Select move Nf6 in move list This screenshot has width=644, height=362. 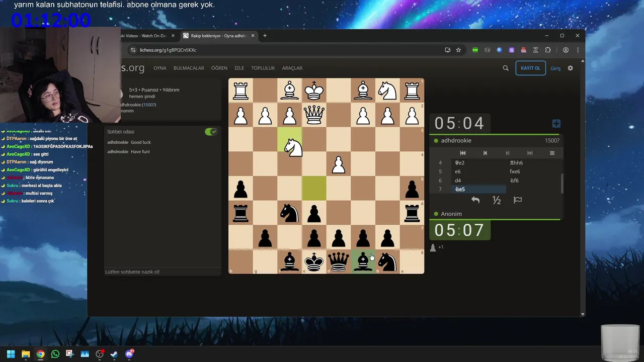tap(533, 180)
